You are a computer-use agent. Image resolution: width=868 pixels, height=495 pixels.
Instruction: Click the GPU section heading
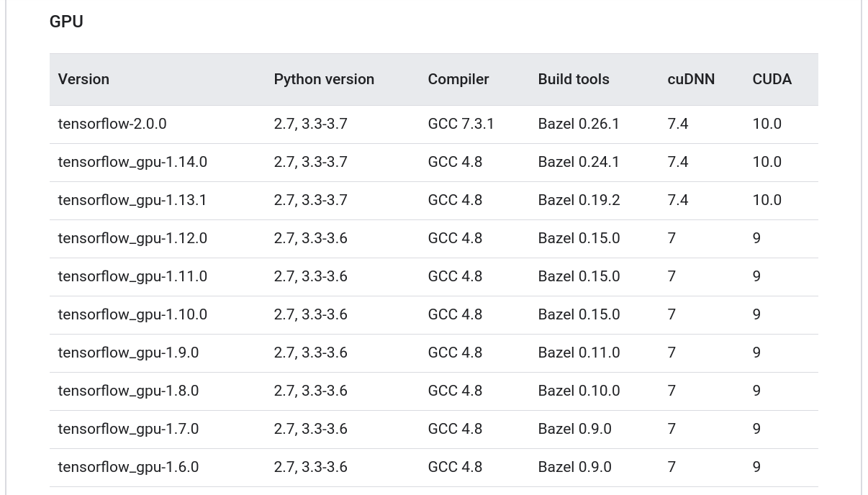coord(66,22)
